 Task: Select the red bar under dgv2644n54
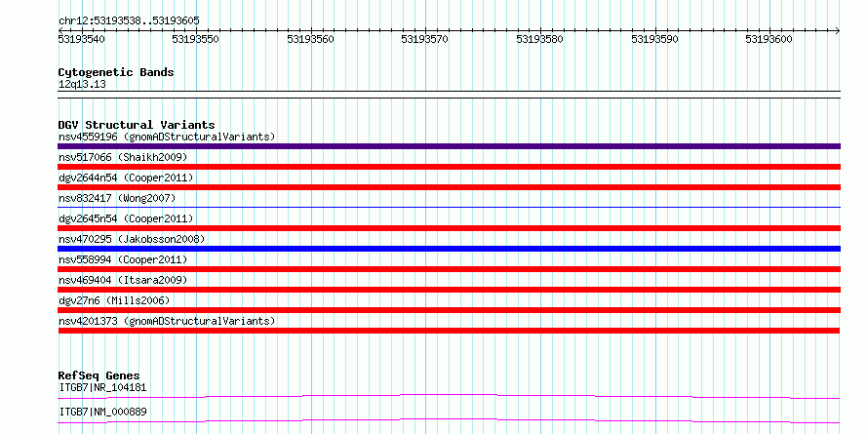point(449,187)
